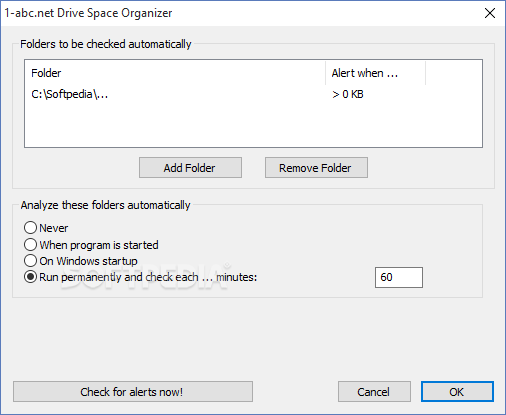Cancel the dialog

tap(374, 392)
